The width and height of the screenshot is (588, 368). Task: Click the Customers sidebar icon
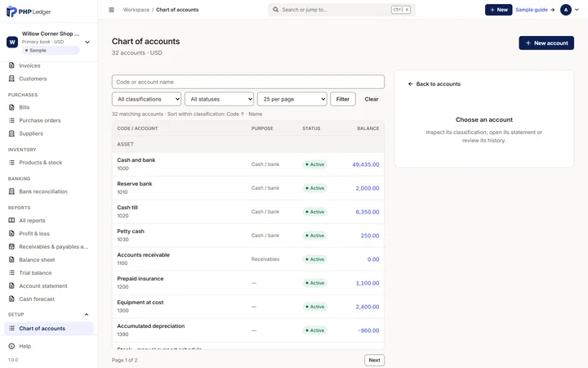[x=11, y=79]
